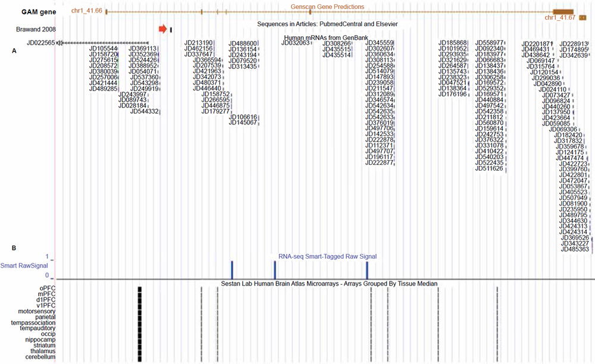
Task: Click the thalamus tissue row label
Action: pyautogui.click(x=43, y=351)
